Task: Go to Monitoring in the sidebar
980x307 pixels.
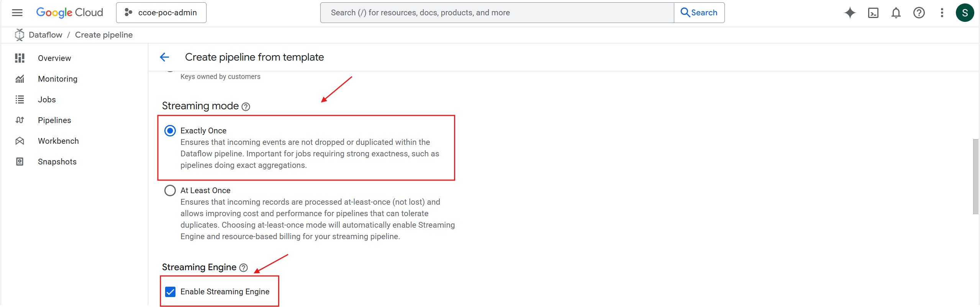Action: [57, 79]
